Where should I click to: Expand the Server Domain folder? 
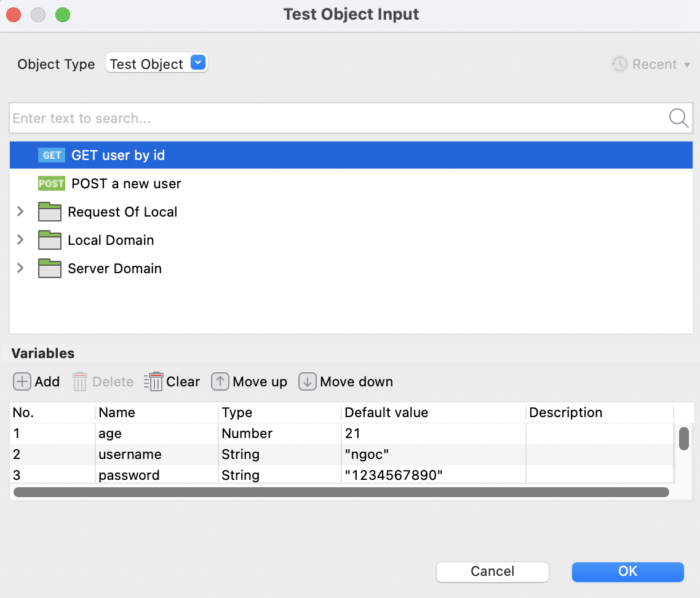(x=21, y=268)
